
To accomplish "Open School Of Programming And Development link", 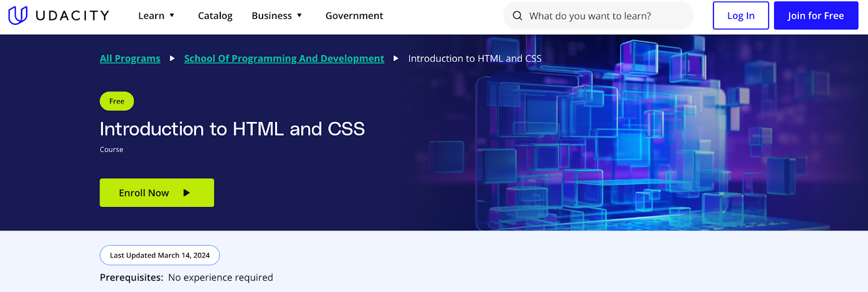I will point(284,59).
